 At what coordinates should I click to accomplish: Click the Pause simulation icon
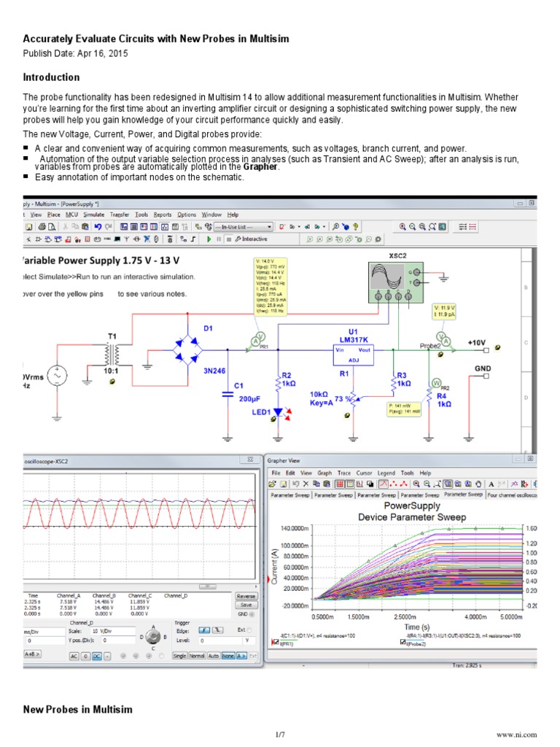point(219,239)
